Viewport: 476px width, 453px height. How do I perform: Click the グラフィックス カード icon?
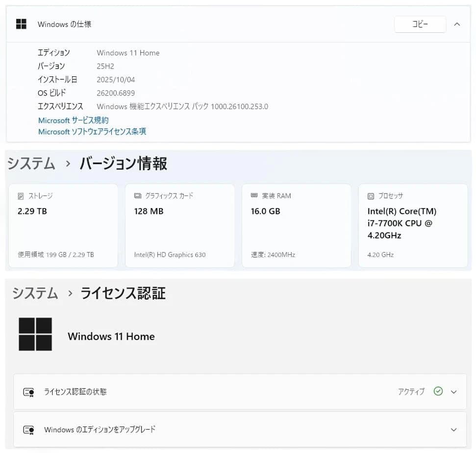(138, 196)
